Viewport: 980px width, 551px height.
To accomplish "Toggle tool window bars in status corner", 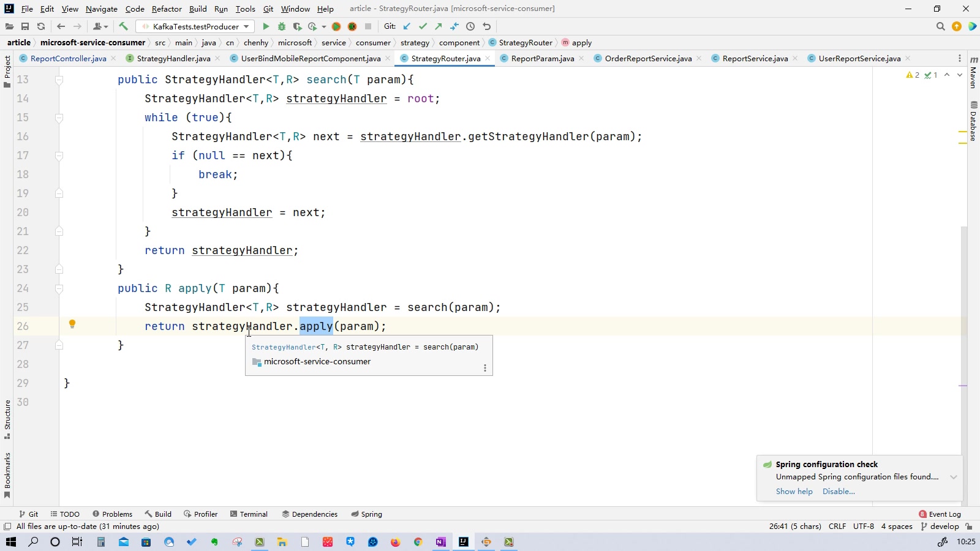I will point(7,527).
